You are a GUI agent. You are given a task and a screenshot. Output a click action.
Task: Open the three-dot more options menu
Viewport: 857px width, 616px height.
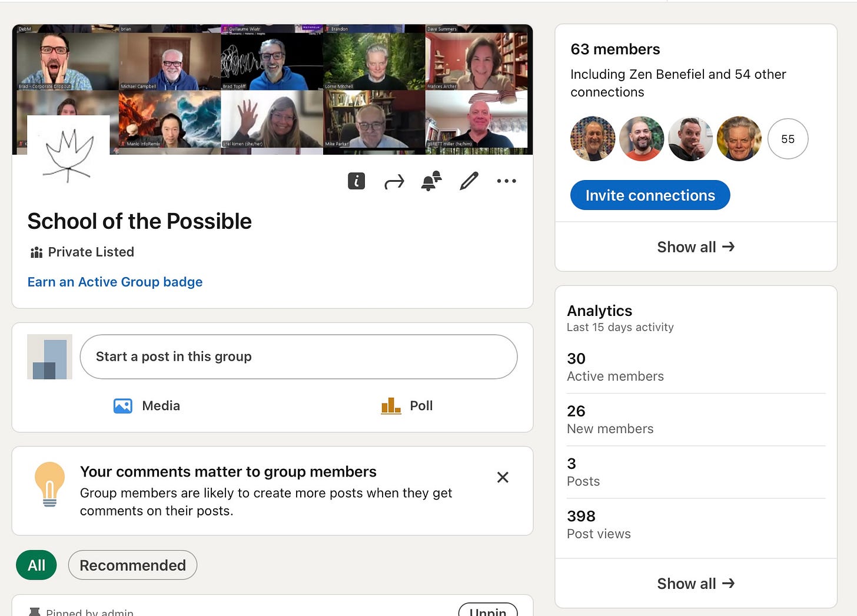coord(506,181)
